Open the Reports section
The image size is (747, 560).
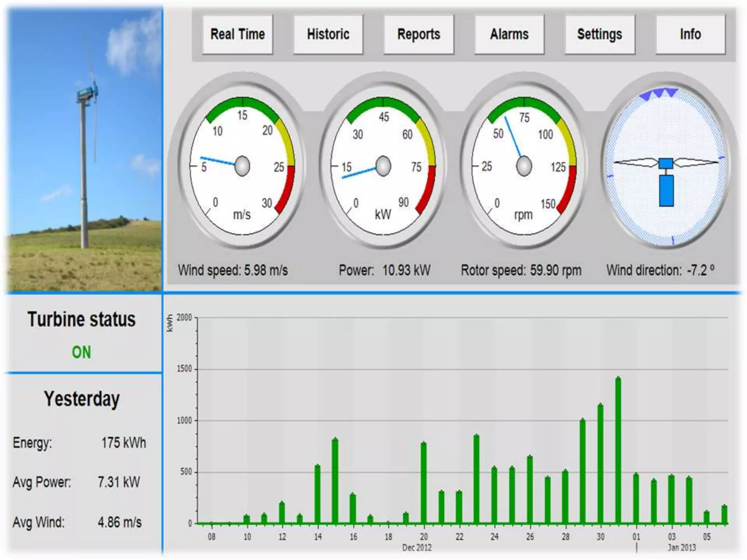click(418, 35)
